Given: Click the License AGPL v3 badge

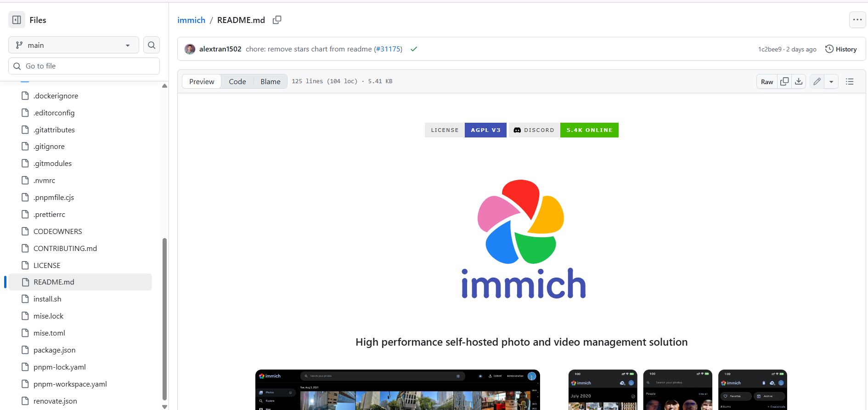Looking at the screenshot, I should (x=466, y=130).
